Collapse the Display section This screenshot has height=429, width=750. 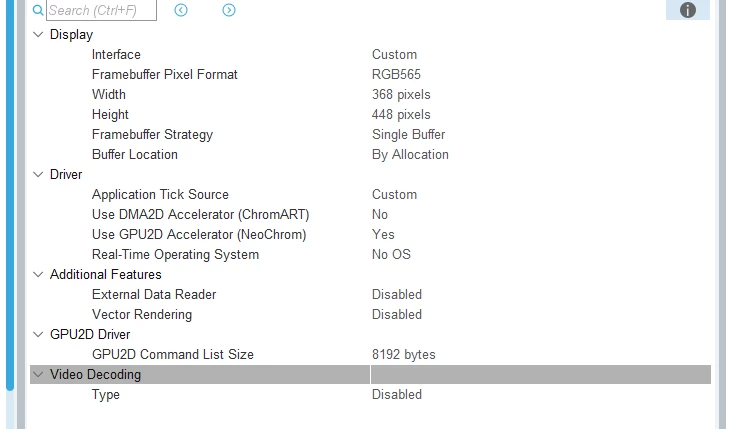(x=38, y=34)
